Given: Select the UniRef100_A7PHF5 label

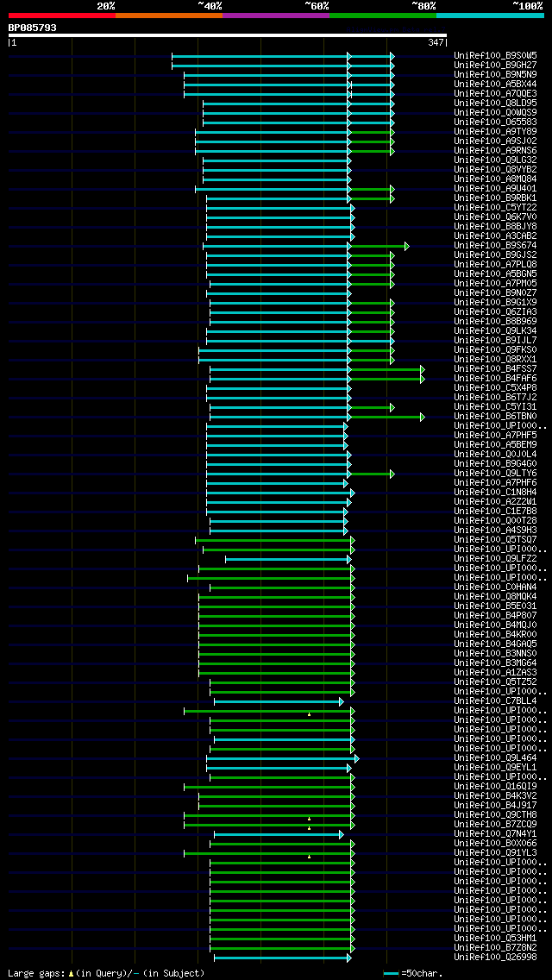Looking at the screenshot, I should (495, 435).
